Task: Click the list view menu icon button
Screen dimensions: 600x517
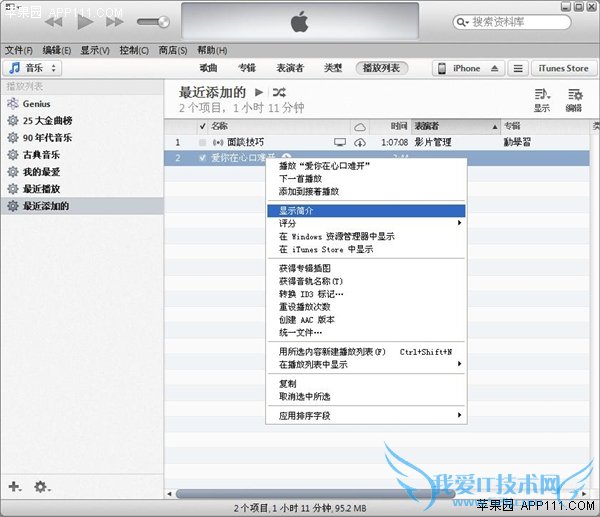Action: 518,68
